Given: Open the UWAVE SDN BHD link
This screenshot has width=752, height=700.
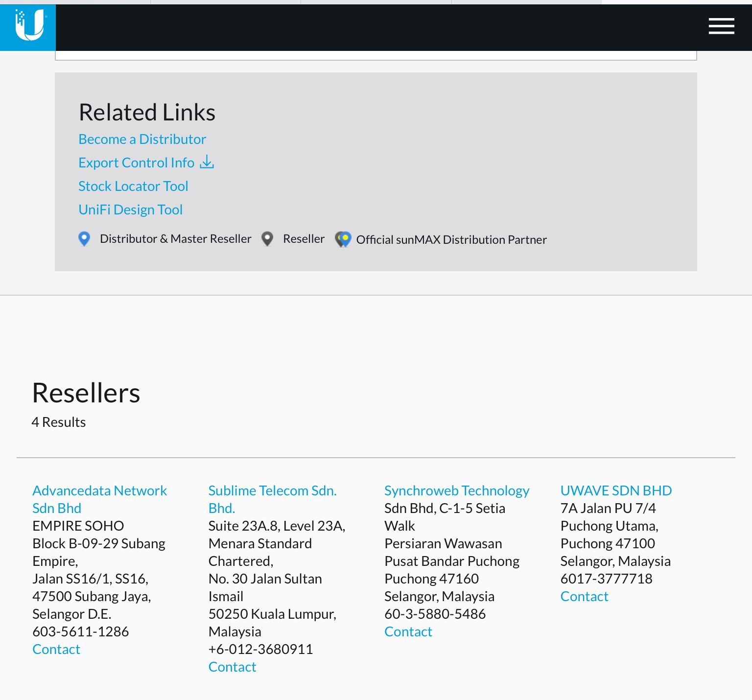Looking at the screenshot, I should (616, 490).
